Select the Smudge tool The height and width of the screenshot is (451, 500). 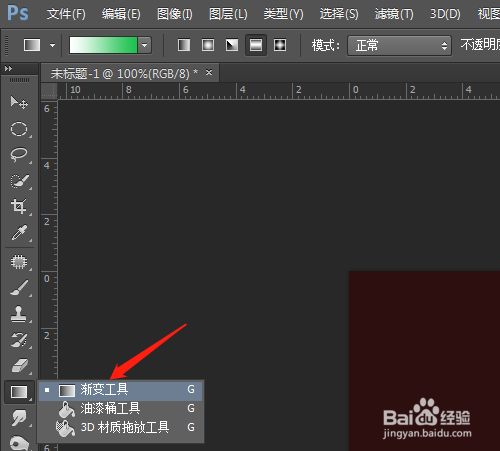click(x=19, y=418)
